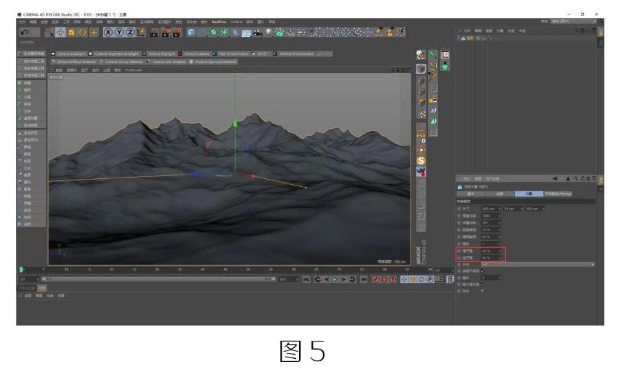627x372 pixels.
Task: Switch to the highlighted 对象 attribute tab
Action: point(529,194)
